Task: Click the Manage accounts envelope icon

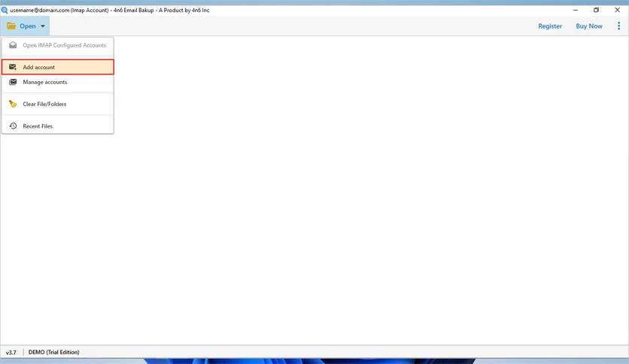Action: (13, 82)
